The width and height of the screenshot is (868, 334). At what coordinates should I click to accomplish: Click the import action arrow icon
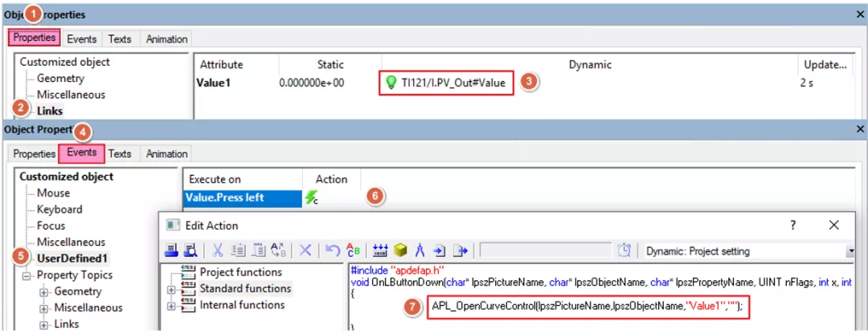(x=440, y=251)
